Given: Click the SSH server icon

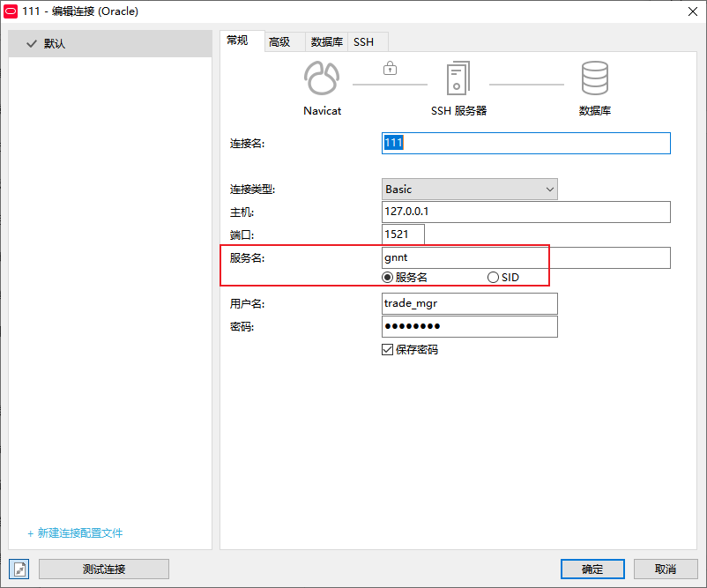Looking at the screenshot, I should pyautogui.click(x=458, y=78).
